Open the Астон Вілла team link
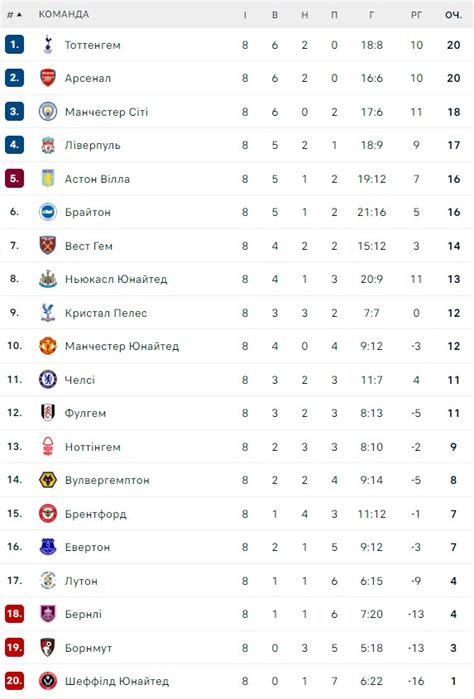Image resolution: width=474 pixels, height=699 pixels. (97, 179)
